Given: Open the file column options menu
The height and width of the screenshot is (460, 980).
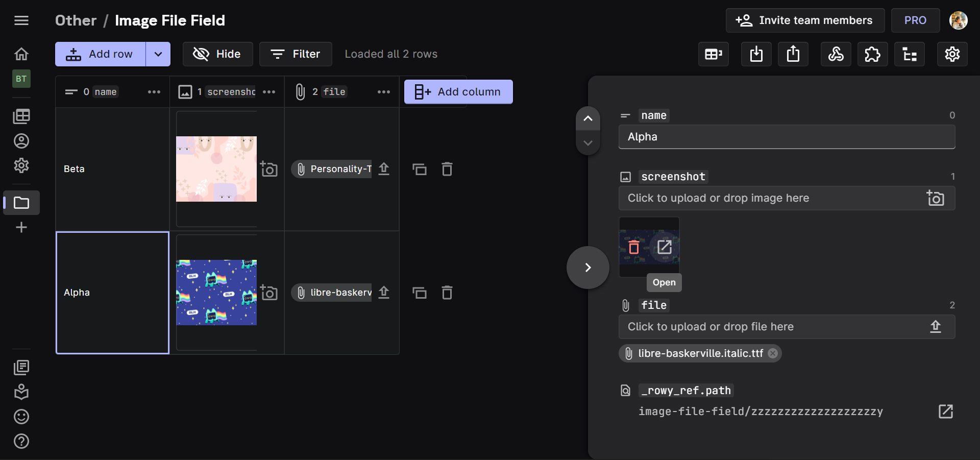Looking at the screenshot, I should coord(383,92).
